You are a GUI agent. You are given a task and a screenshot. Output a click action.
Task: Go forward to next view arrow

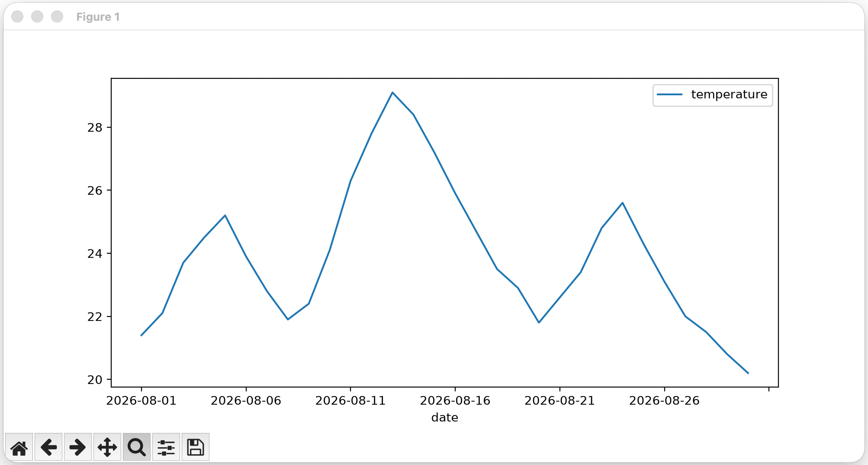78,447
